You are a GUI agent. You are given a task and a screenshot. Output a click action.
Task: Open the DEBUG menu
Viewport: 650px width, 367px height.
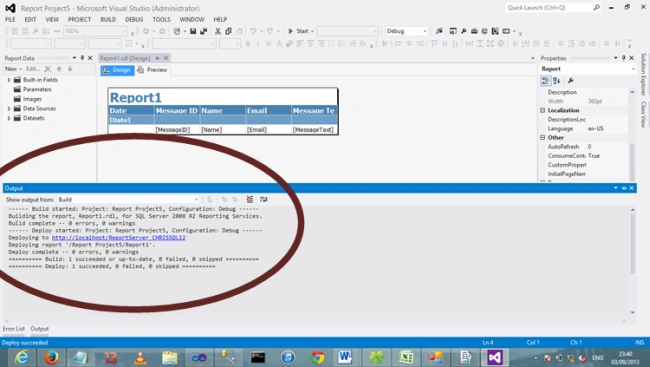pos(134,19)
